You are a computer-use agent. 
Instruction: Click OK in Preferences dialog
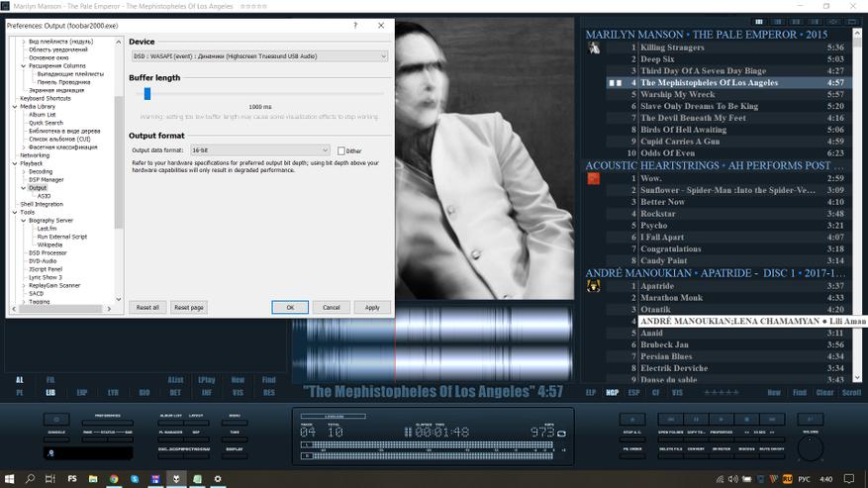(290, 308)
